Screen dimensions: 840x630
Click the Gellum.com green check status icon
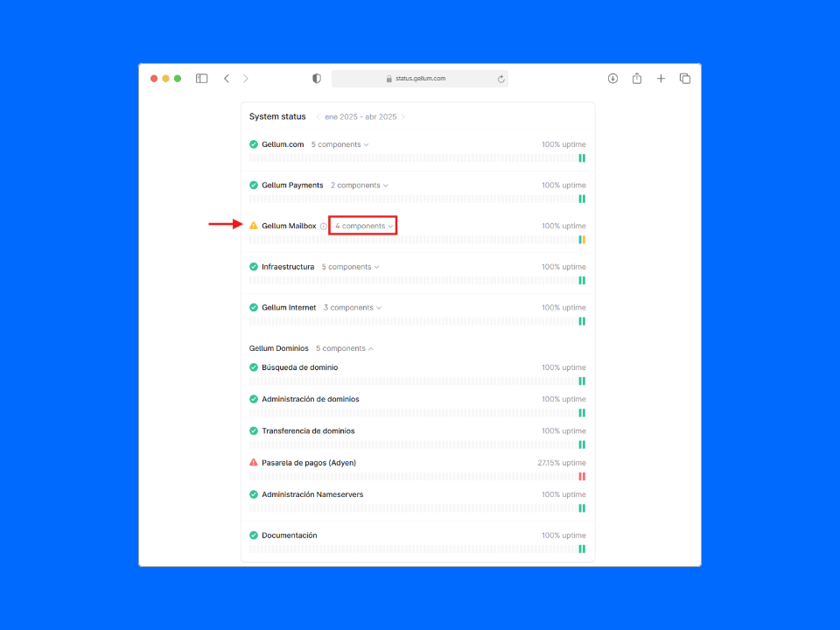254,144
